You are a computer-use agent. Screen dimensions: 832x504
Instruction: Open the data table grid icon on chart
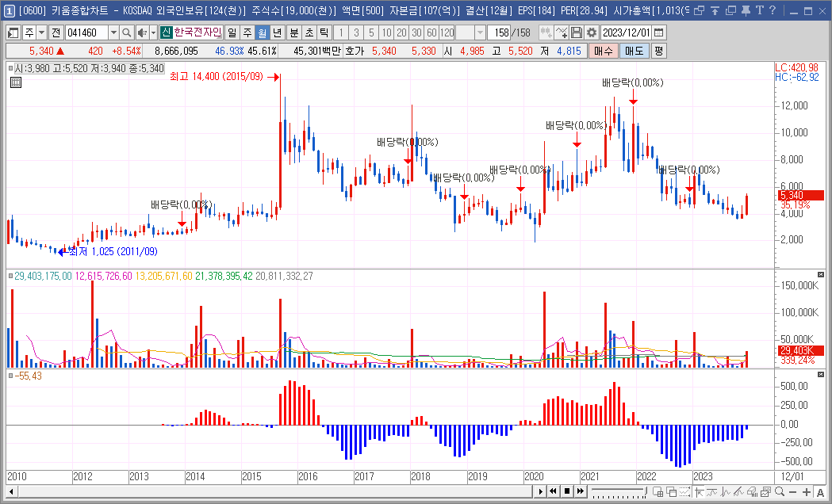(16, 82)
